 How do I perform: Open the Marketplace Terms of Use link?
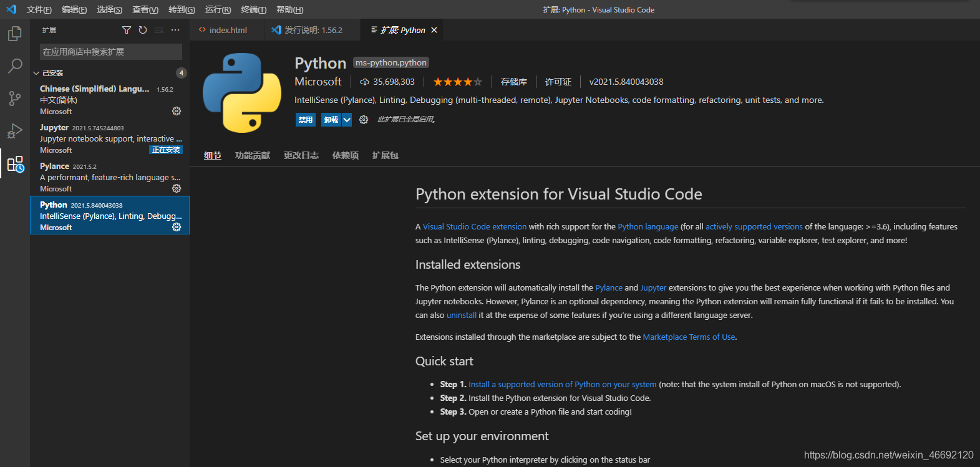coord(689,337)
